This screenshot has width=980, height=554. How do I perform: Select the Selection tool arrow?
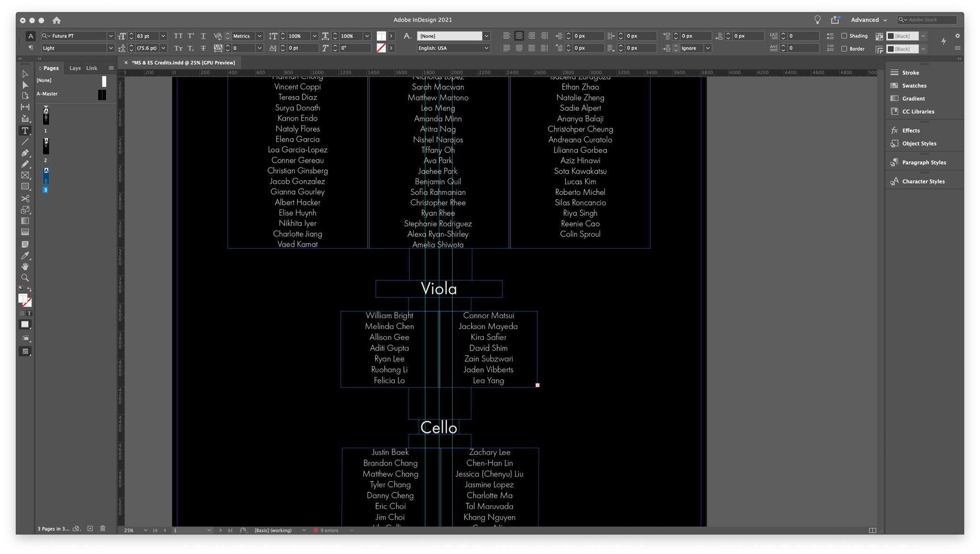pos(25,74)
